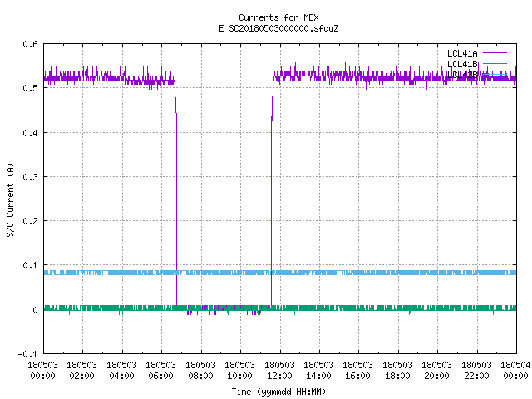The width and height of the screenshot is (532, 399).
Task: Click the x-axis tick '180503 08:00'
Action: pyautogui.click(x=201, y=370)
